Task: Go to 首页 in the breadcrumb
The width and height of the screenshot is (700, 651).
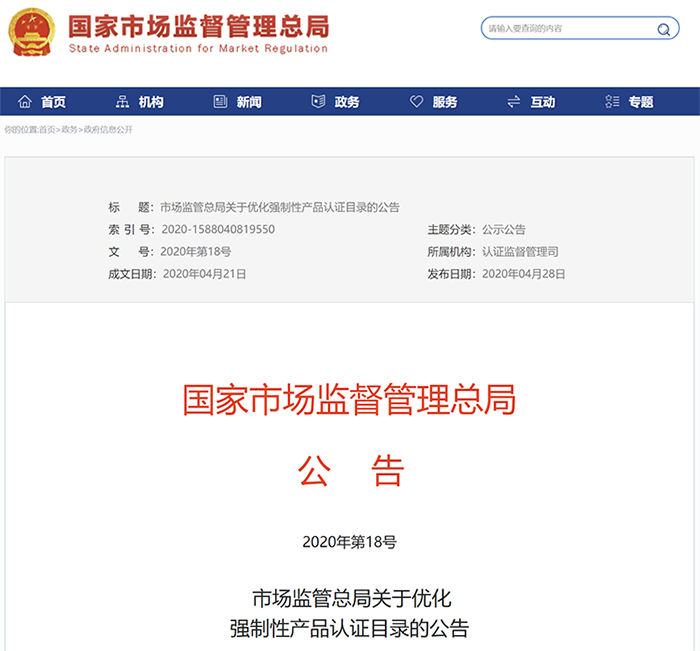Action: (x=47, y=130)
